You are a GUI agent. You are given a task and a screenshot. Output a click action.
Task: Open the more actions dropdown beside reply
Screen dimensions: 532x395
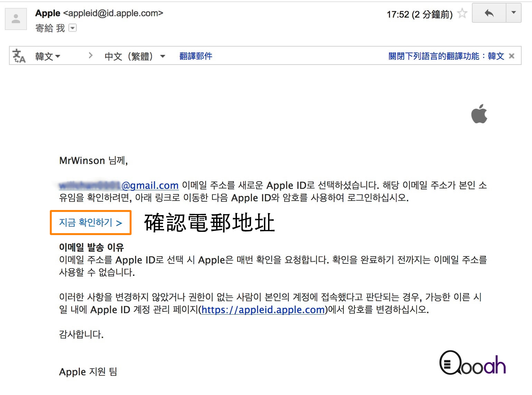(x=514, y=13)
